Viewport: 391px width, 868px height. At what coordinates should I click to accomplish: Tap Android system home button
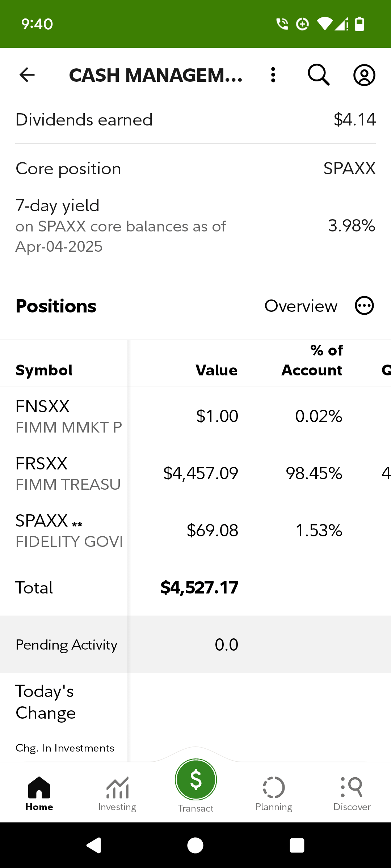(195, 846)
